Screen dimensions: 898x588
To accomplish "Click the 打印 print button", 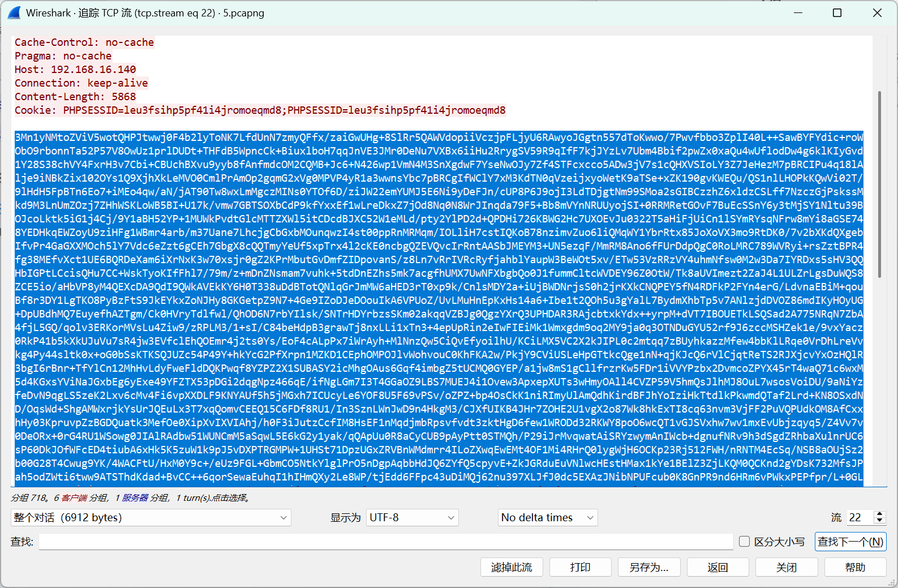I will point(580,567).
